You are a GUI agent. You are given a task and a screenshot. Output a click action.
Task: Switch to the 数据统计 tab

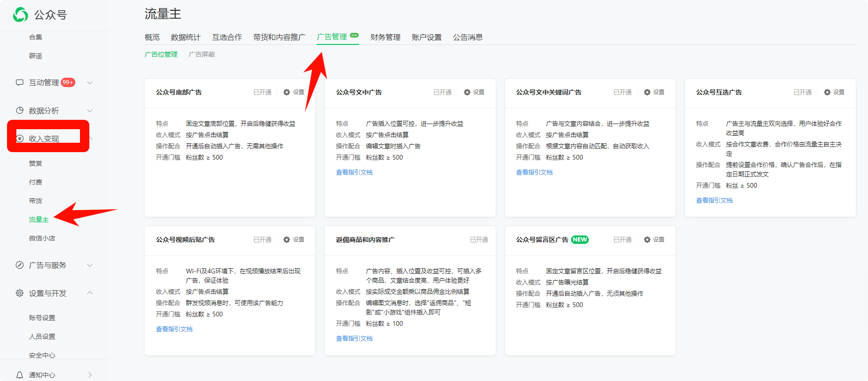pyautogui.click(x=186, y=37)
